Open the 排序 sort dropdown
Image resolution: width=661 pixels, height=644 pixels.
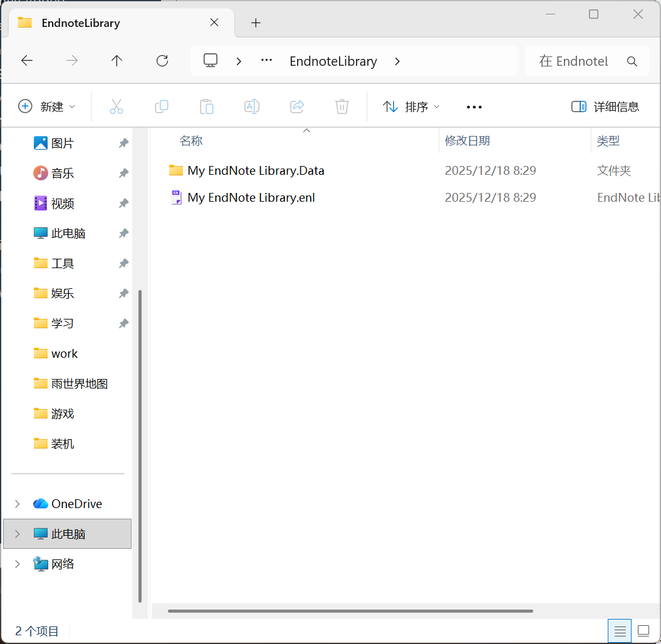pyautogui.click(x=411, y=106)
